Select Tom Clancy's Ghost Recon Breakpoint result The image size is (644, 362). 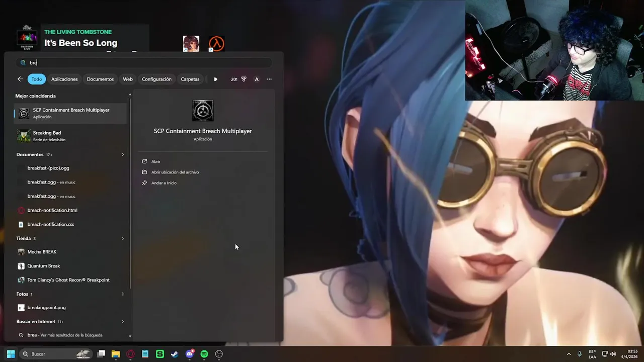[x=70, y=280]
